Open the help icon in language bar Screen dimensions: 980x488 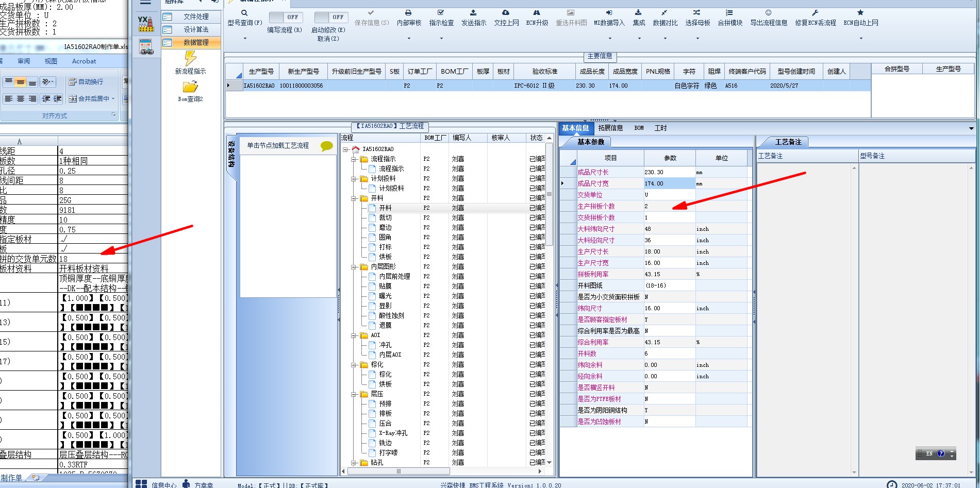(x=941, y=453)
